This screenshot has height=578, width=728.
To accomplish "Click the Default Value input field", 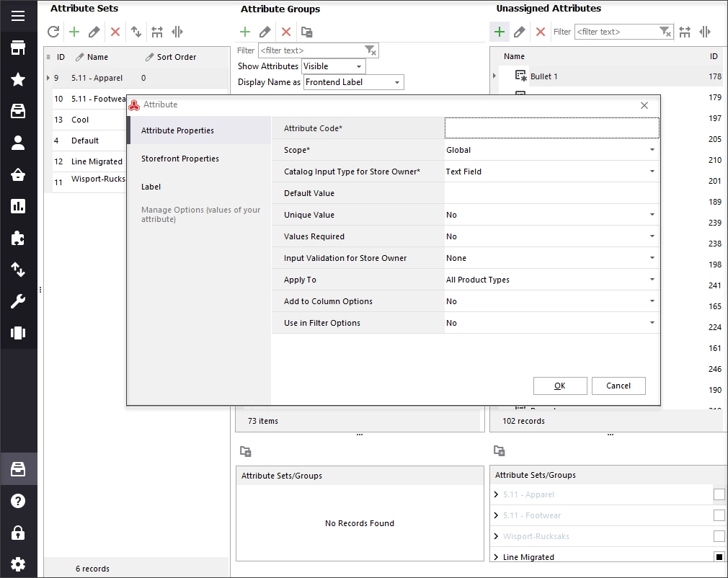I will click(x=551, y=193).
